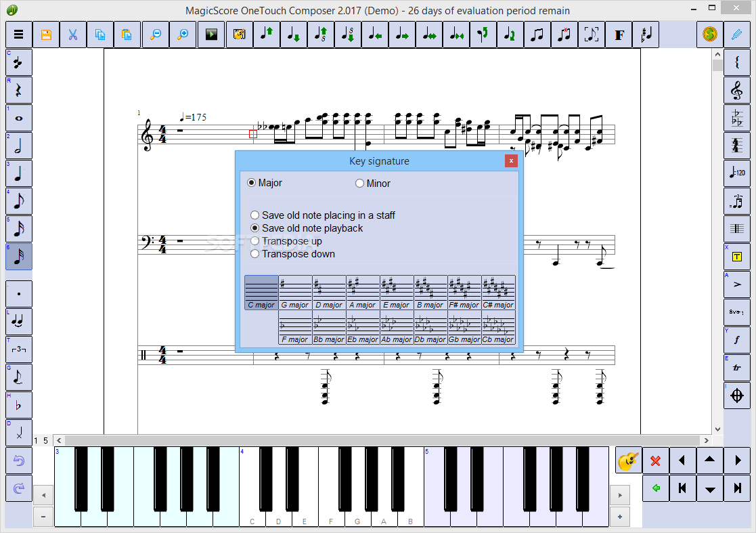Viewport: 756px width, 533px height.
Task: Add dotted note modifier
Action: tap(19, 294)
